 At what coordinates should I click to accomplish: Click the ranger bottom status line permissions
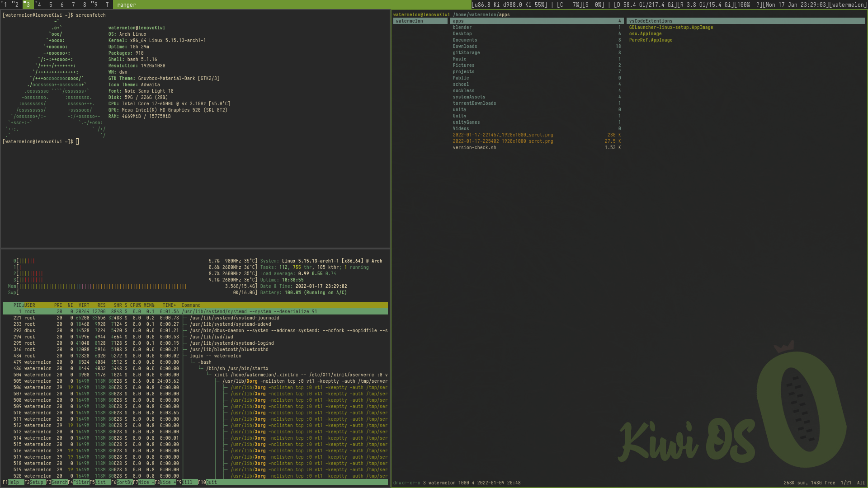click(406, 483)
